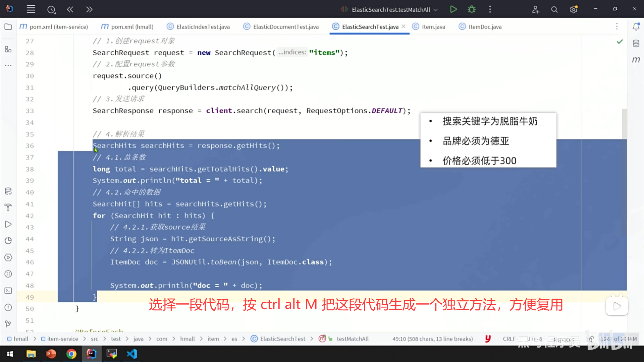Open the Project tool window folder icon
Screen dimensions: 644x362
(8, 27)
